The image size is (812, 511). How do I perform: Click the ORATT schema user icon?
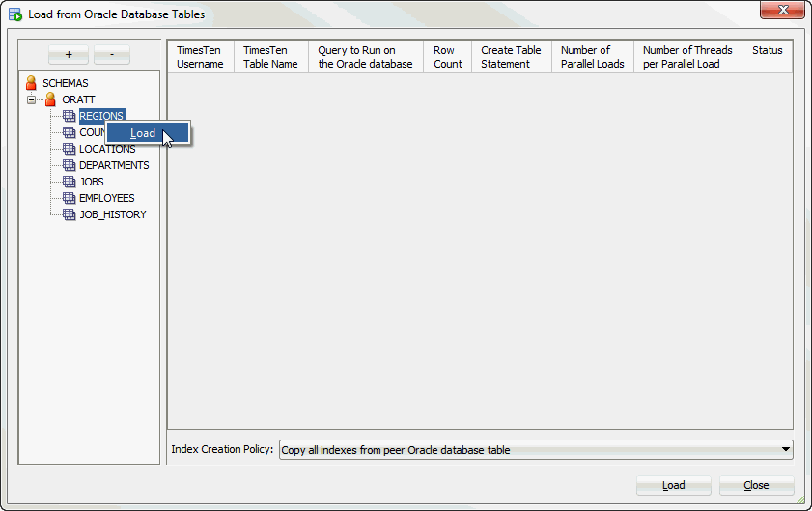(x=50, y=99)
